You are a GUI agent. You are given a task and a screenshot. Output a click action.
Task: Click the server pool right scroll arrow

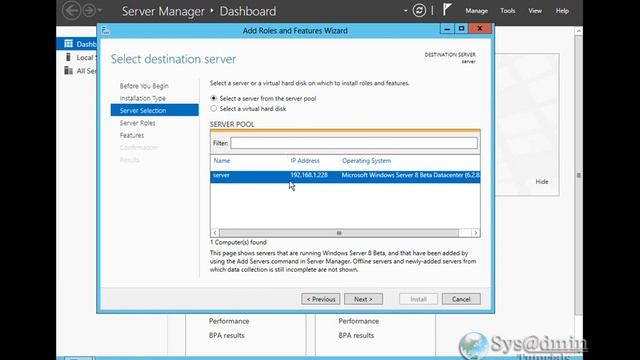click(476, 233)
